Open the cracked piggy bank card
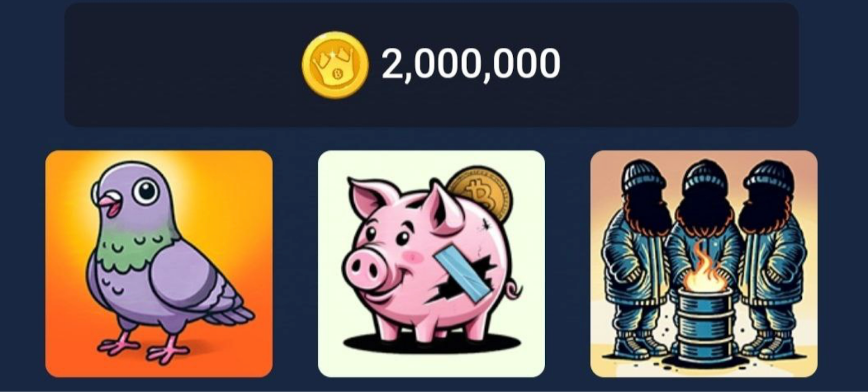868x392 pixels. point(431,264)
